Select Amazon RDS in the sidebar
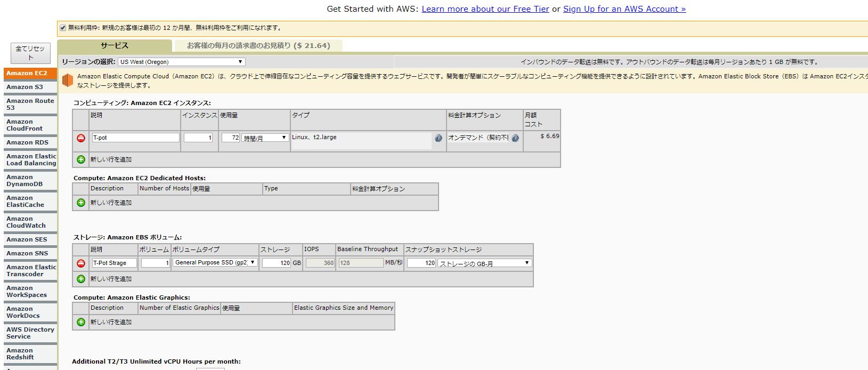The height and width of the screenshot is (370, 868). click(x=30, y=143)
